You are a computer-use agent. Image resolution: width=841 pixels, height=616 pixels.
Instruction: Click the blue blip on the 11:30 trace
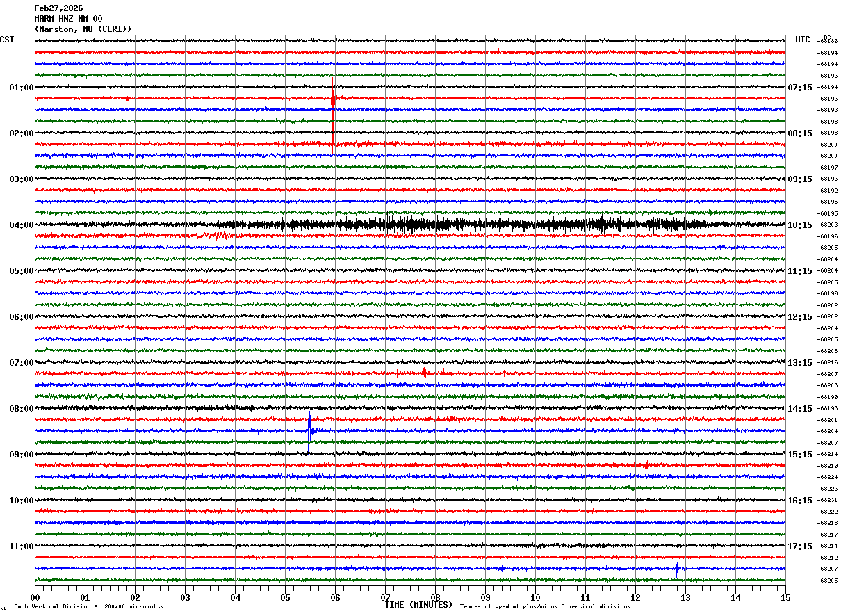click(676, 568)
